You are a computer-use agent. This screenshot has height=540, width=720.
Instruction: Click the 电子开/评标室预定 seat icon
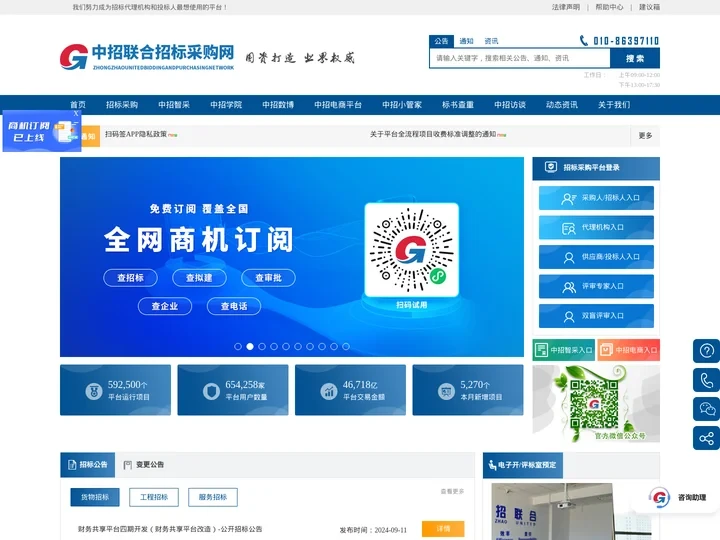(x=492, y=465)
